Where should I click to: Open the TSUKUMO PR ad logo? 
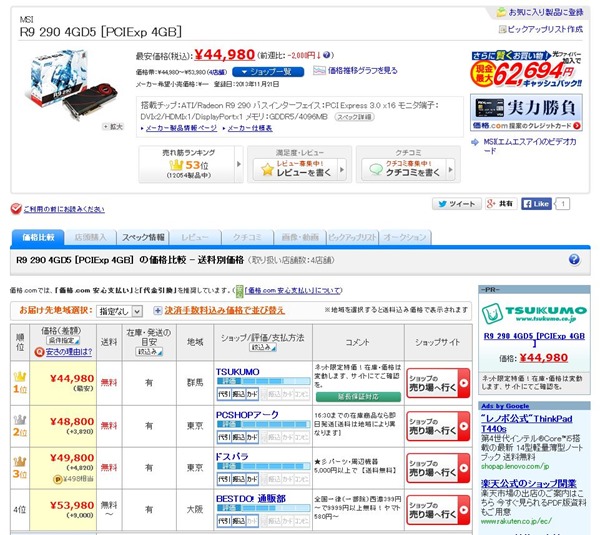534,314
